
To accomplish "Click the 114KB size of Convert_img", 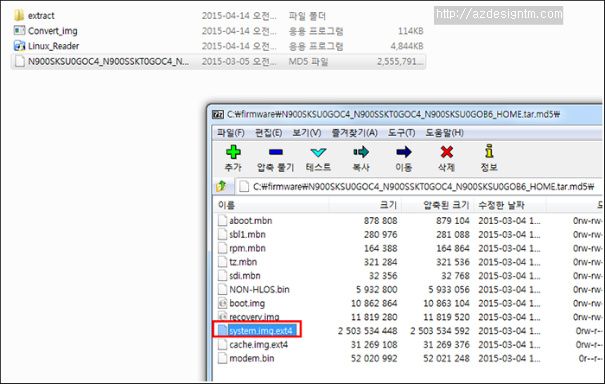I will pyautogui.click(x=411, y=31).
